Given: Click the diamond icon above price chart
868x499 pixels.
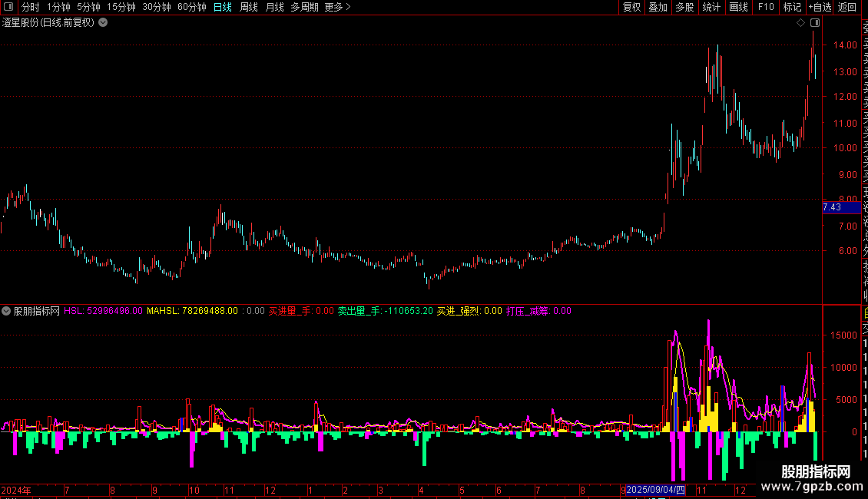Looking at the screenshot, I should pyautogui.click(x=800, y=23).
